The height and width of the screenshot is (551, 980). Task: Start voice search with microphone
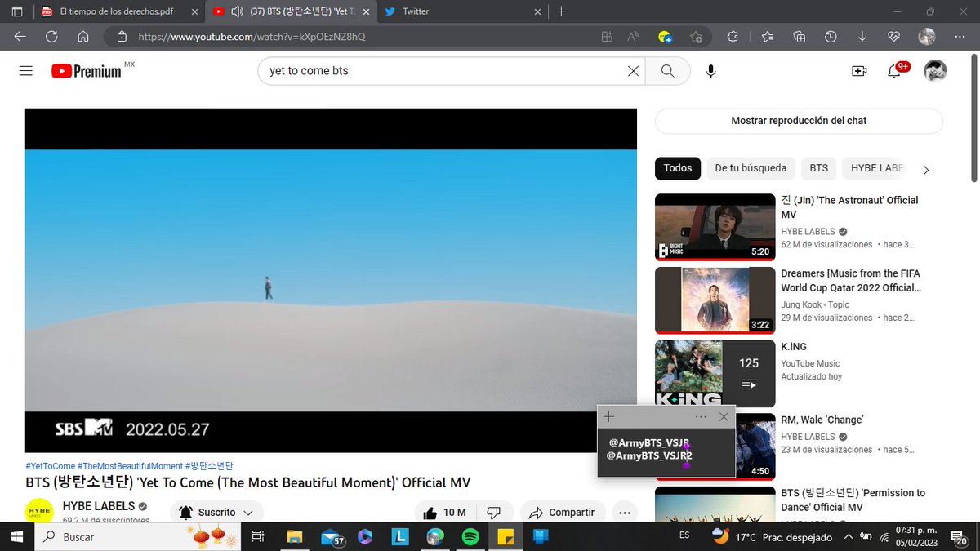coord(710,71)
